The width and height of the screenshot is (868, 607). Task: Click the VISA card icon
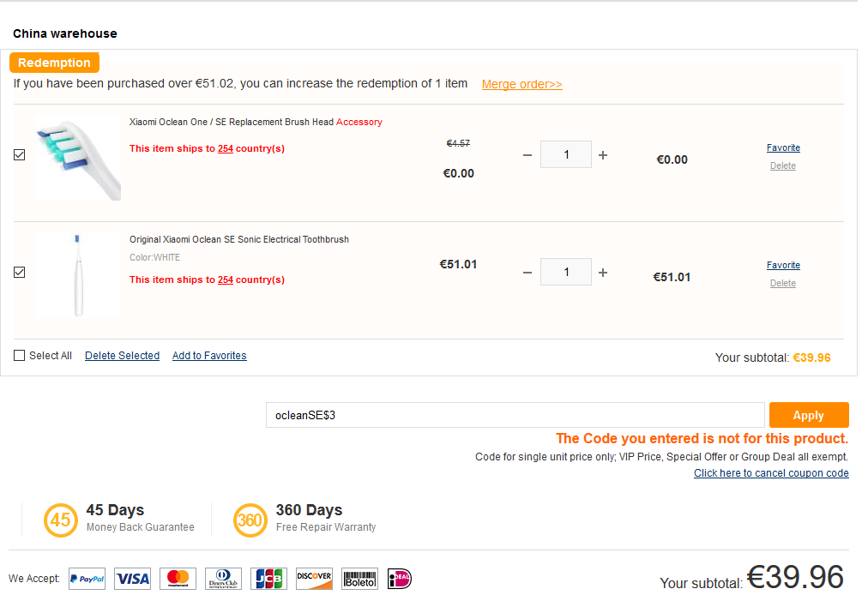(132, 579)
